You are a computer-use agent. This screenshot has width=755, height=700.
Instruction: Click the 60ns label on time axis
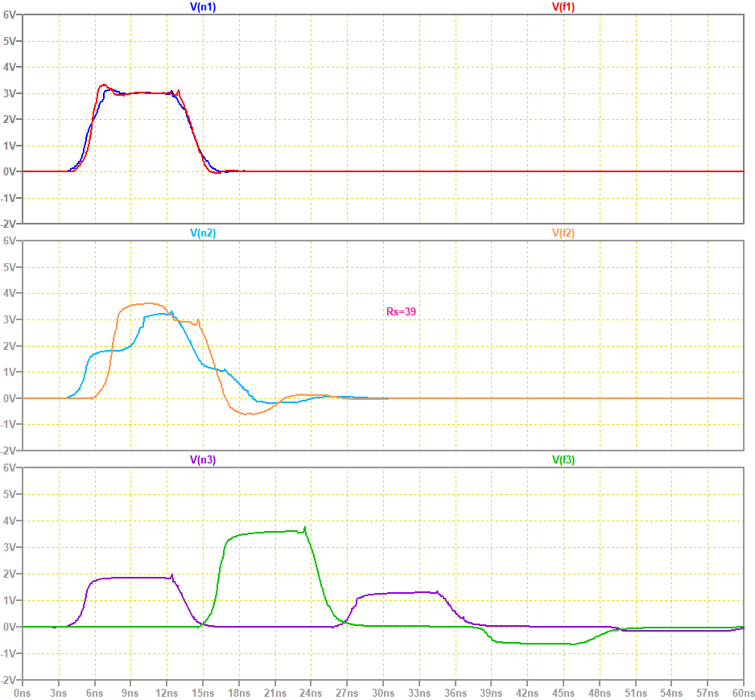click(743, 692)
